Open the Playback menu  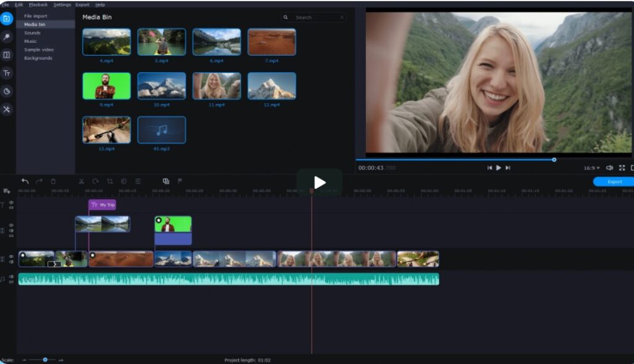pos(38,5)
